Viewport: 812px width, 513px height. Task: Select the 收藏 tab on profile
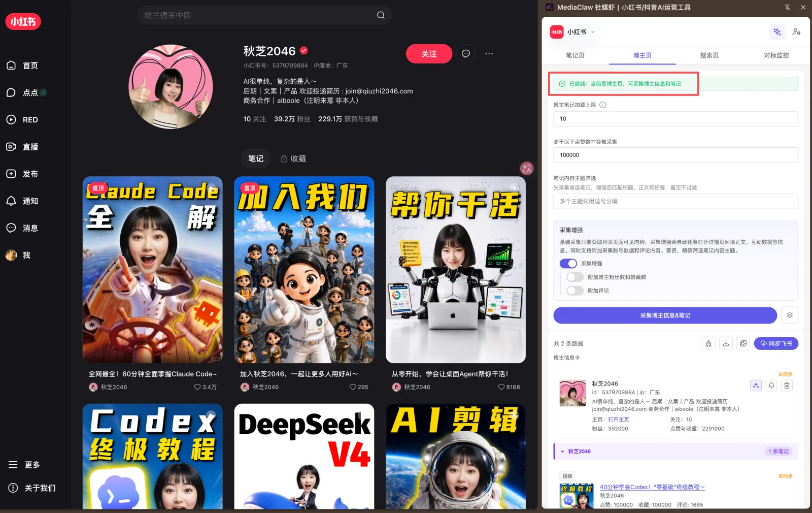click(293, 158)
